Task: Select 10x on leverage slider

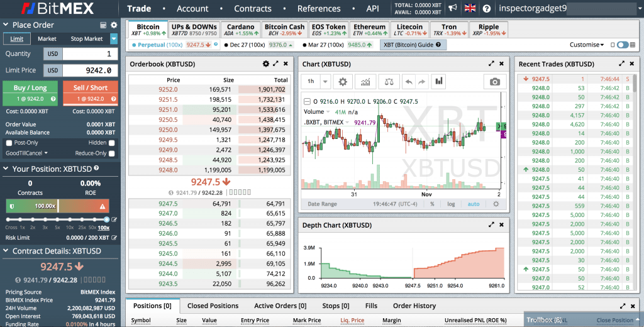Action: (70, 227)
